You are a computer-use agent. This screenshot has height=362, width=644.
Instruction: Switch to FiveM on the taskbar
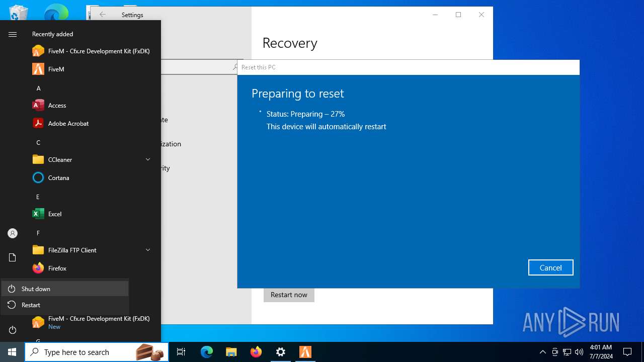pyautogui.click(x=305, y=352)
